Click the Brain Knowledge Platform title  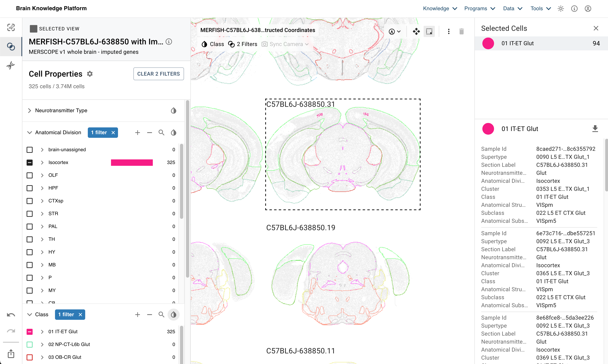click(51, 9)
